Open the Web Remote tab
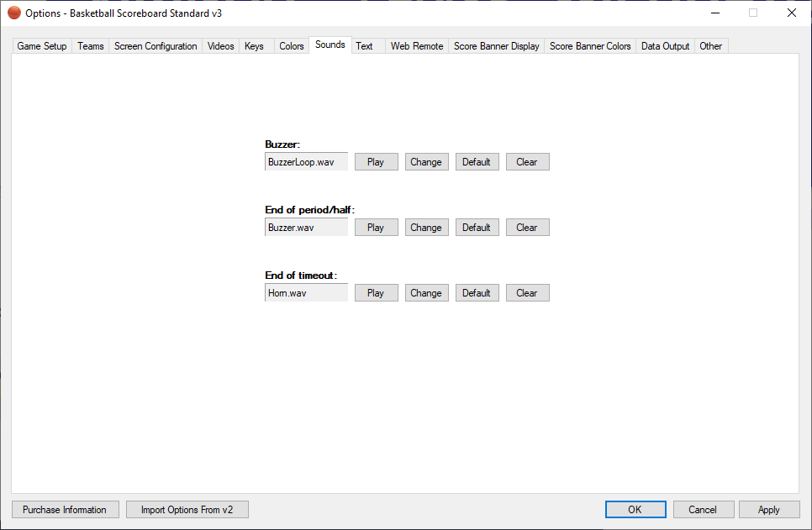 [x=417, y=46]
